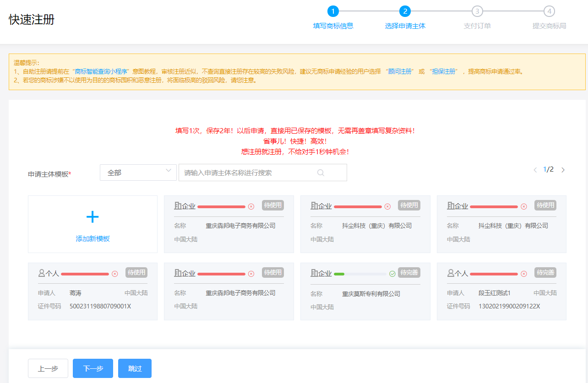The height and width of the screenshot is (383, 588).
Task: Click 支付订单 step label
Action: pos(477,26)
